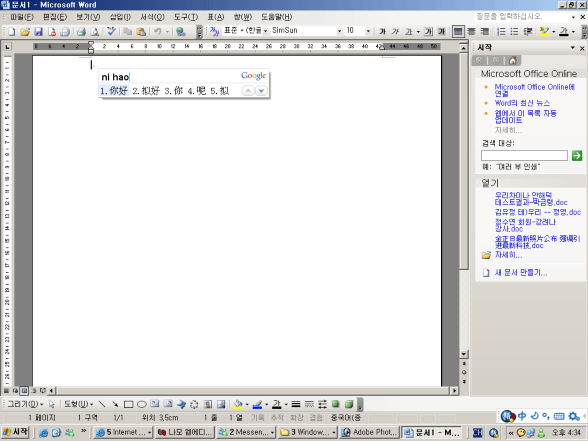Open the Word의 최신 뉴스 link

[x=522, y=103]
